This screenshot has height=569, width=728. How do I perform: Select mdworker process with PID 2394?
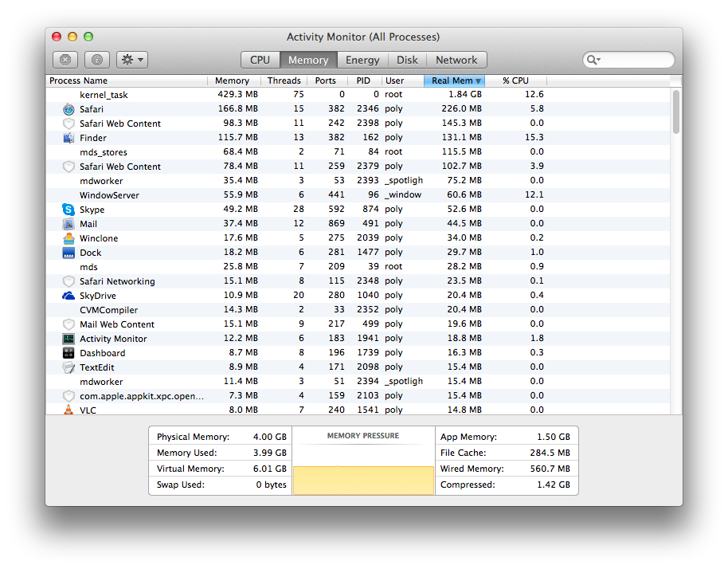pos(358,382)
